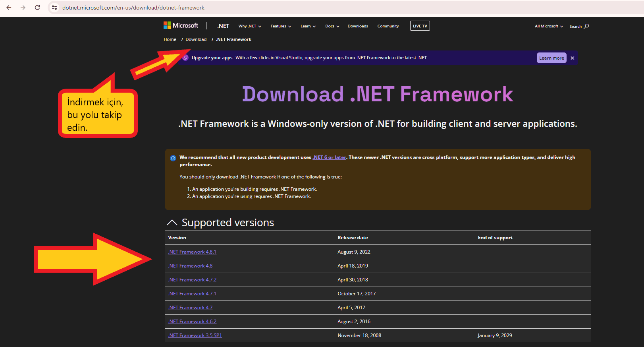The width and height of the screenshot is (644, 347).
Task: Reload the page with the refresh icon
Action: click(37, 8)
